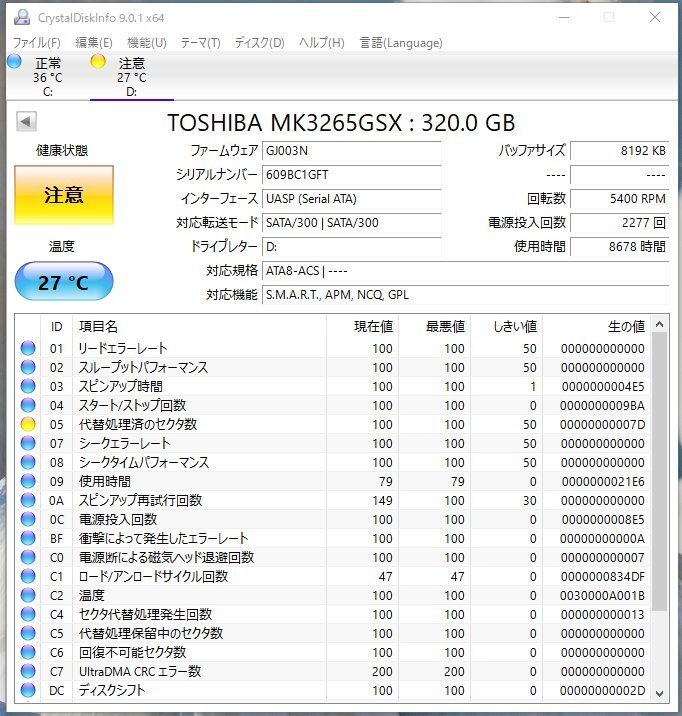
Task: Click the firmware field GJ003N
Action: (351, 151)
